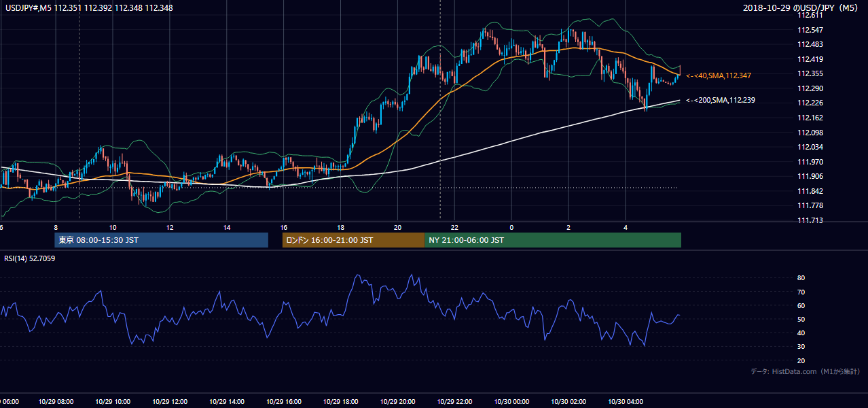Click price axis label 112.098
This screenshot has width=868, height=408.
[810, 132]
